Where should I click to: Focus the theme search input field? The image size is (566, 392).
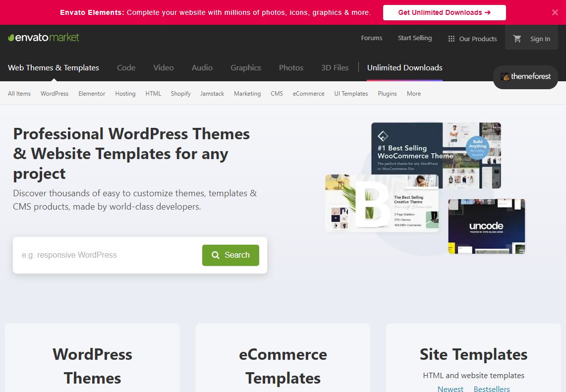pos(108,255)
